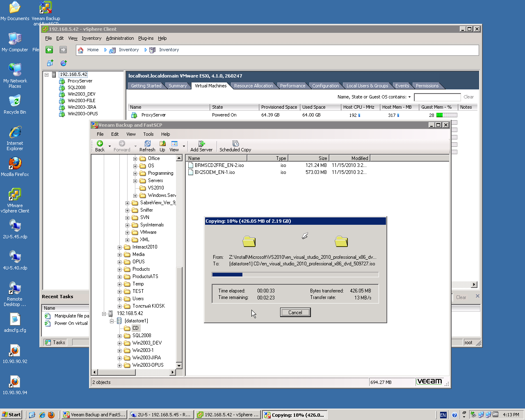Image resolution: width=525 pixels, height=420 pixels.
Task: Switch to Performance tab in vSphere
Action: [x=292, y=86]
